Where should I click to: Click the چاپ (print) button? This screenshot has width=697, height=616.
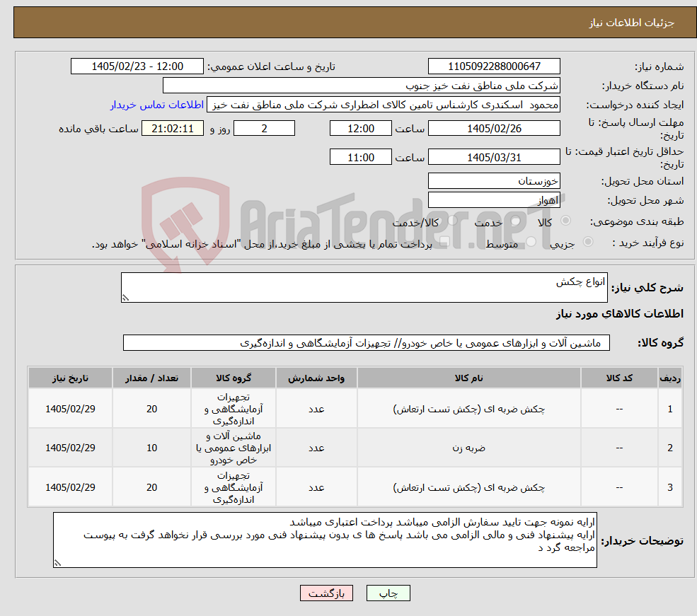[388, 593]
